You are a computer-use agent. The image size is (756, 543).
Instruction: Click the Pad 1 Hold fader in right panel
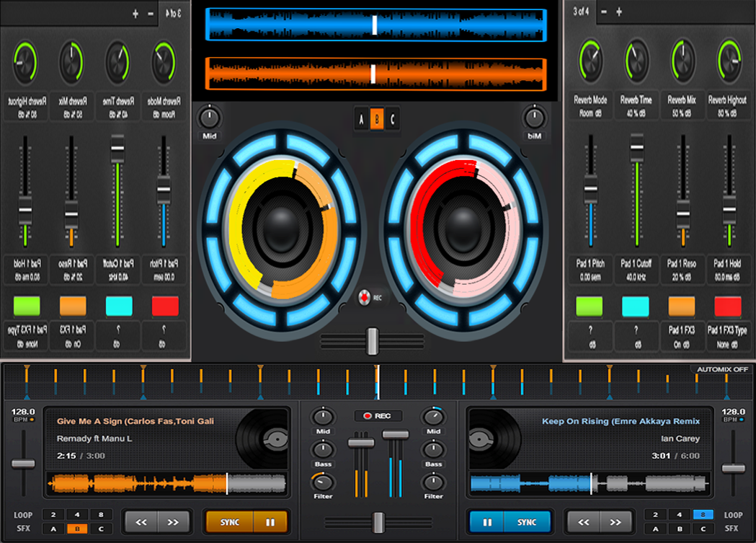pos(729,209)
